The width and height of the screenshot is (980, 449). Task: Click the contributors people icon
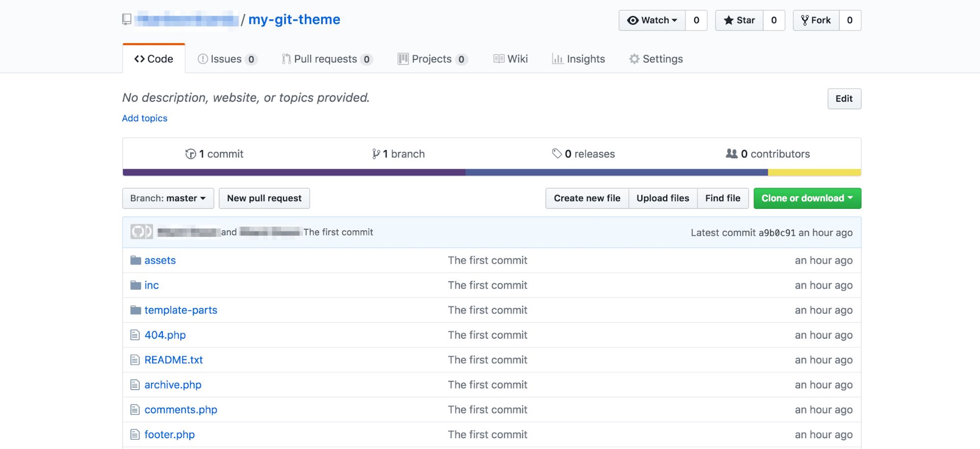tap(731, 154)
